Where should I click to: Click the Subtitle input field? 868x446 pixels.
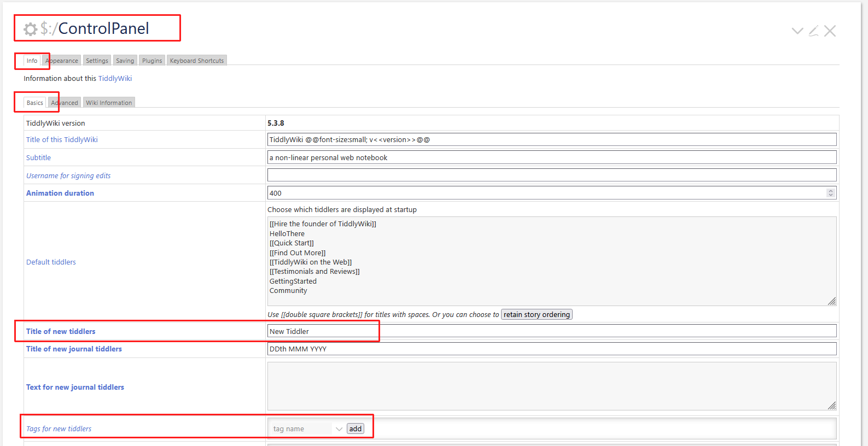(551, 158)
